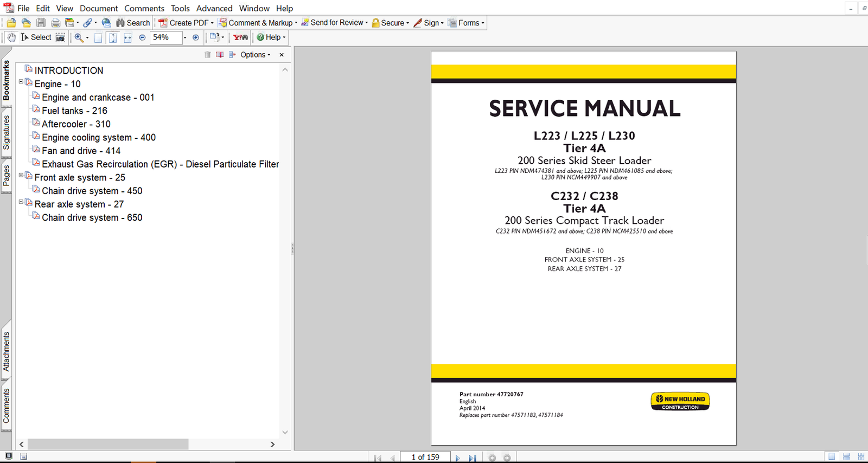Screen dimensions: 868x463
Task: Open the Document menu
Action: (99, 8)
